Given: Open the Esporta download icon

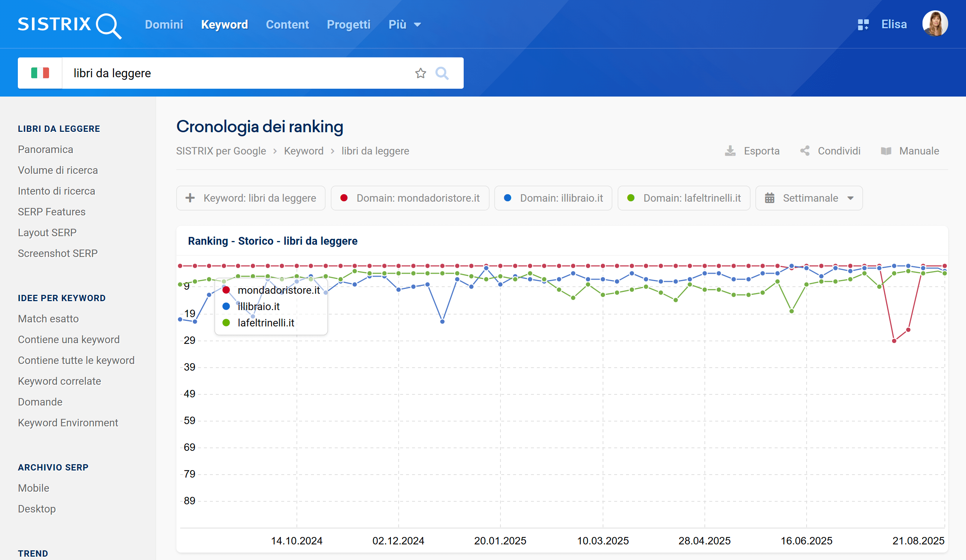Looking at the screenshot, I should [731, 150].
